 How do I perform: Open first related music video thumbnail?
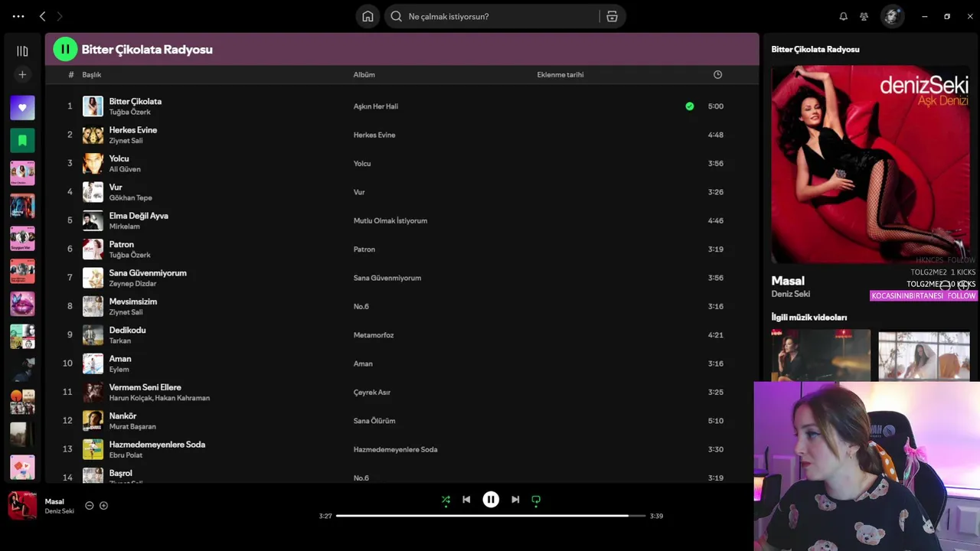[x=821, y=355]
